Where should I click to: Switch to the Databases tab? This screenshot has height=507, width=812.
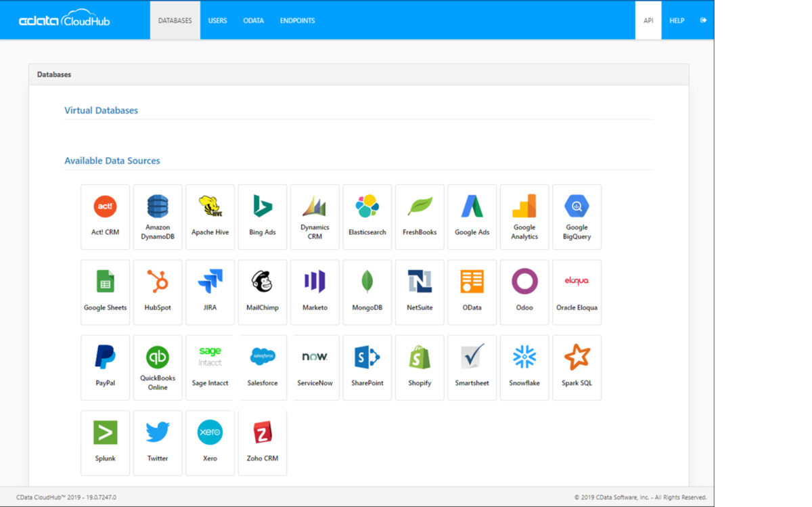pyautogui.click(x=175, y=20)
